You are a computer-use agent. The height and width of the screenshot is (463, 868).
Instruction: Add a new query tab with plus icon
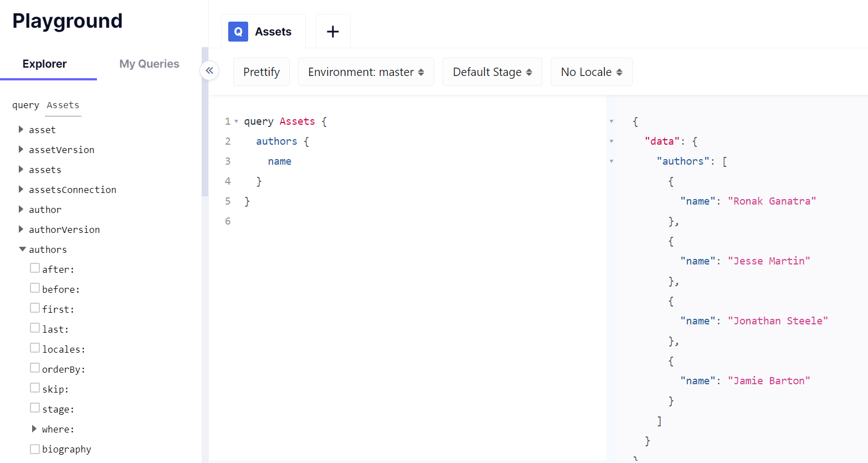coord(333,32)
